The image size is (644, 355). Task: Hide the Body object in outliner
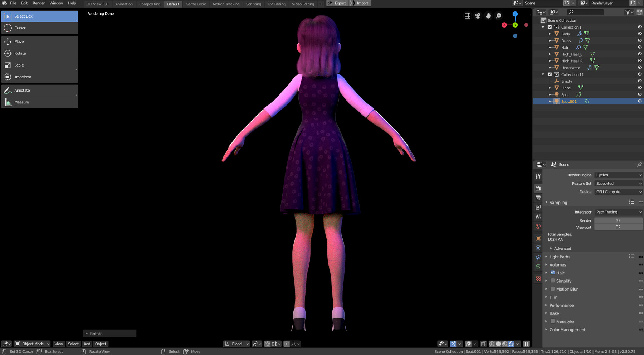point(640,34)
